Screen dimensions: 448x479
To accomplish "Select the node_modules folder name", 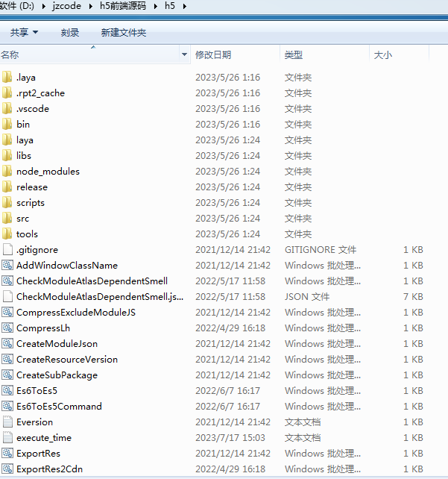I will tap(48, 172).
